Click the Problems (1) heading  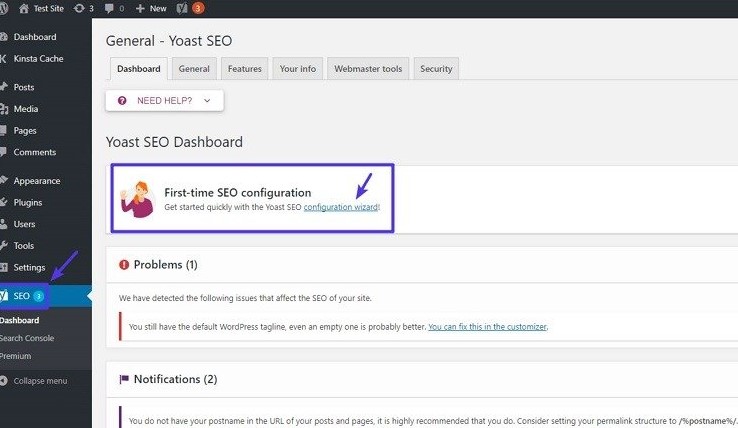(x=166, y=265)
